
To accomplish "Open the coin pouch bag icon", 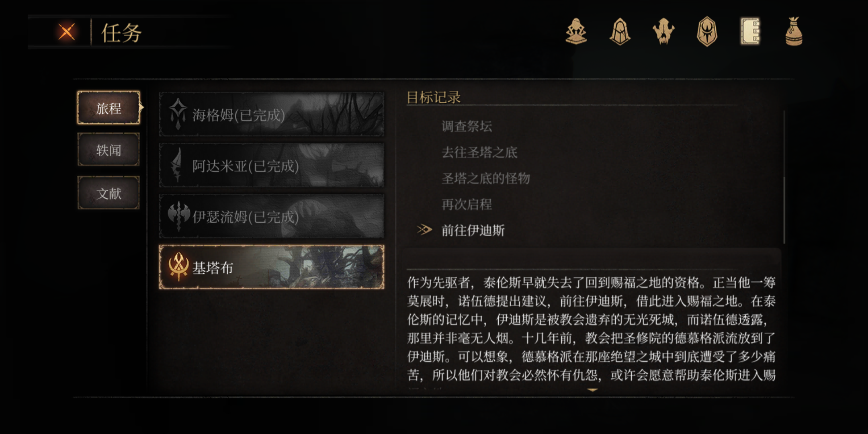I will (794, 31).
